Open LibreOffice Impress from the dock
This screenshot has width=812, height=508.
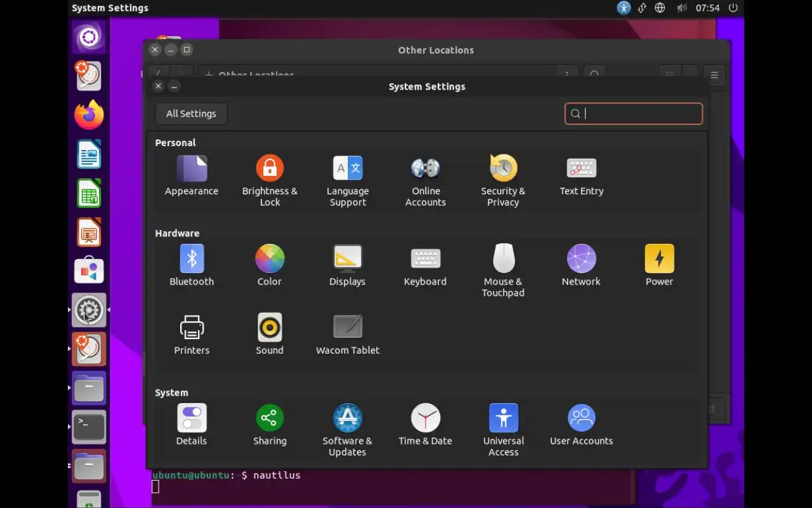click(89, 232)
